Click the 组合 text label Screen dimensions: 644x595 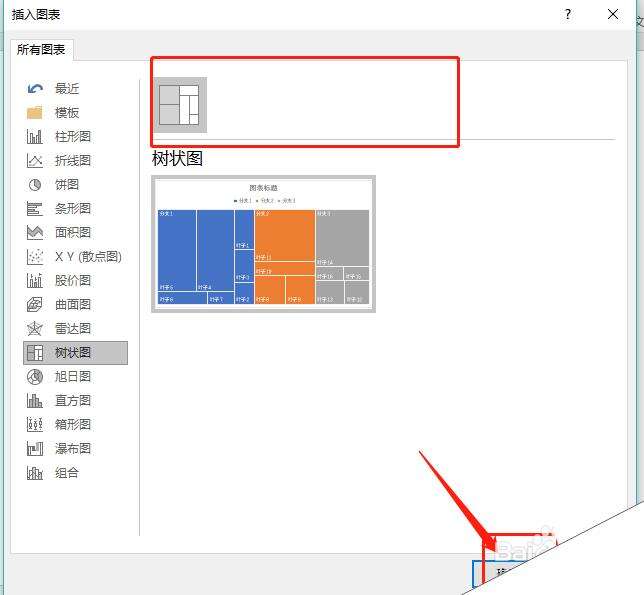click(67, 473)
